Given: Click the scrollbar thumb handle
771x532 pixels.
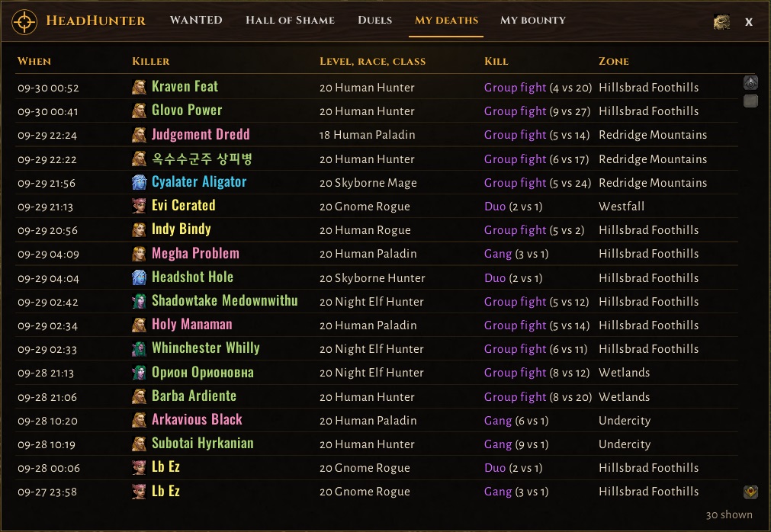Looking at the screenshot, I should pos(750,101).
